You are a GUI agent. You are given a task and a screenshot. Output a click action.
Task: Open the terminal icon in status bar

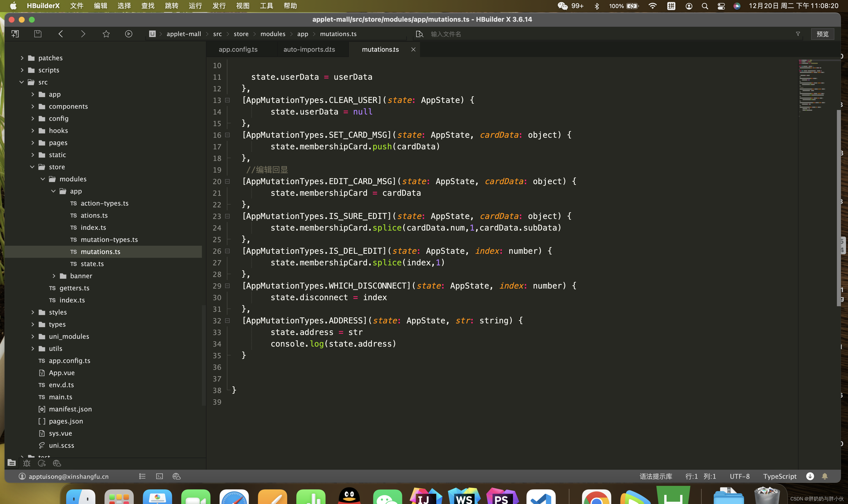click(159, 476)
